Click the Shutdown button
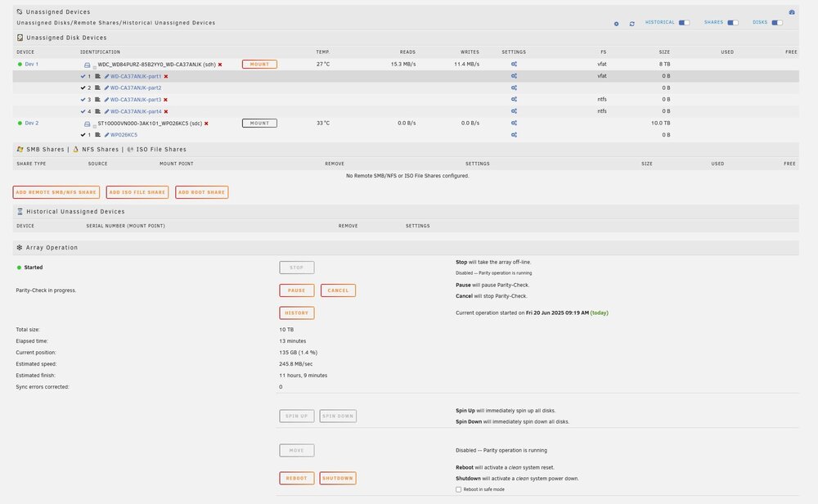The image size is (818, 504). (338, 479)
